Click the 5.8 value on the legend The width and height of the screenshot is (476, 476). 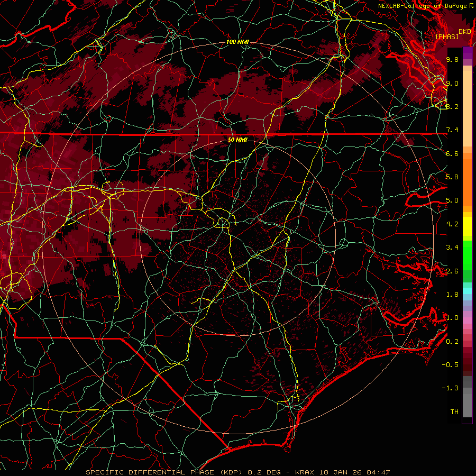(x=452, y=177)
